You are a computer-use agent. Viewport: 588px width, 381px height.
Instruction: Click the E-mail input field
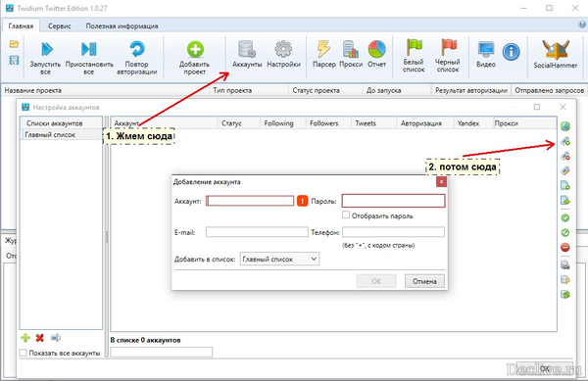click(257, 232)
